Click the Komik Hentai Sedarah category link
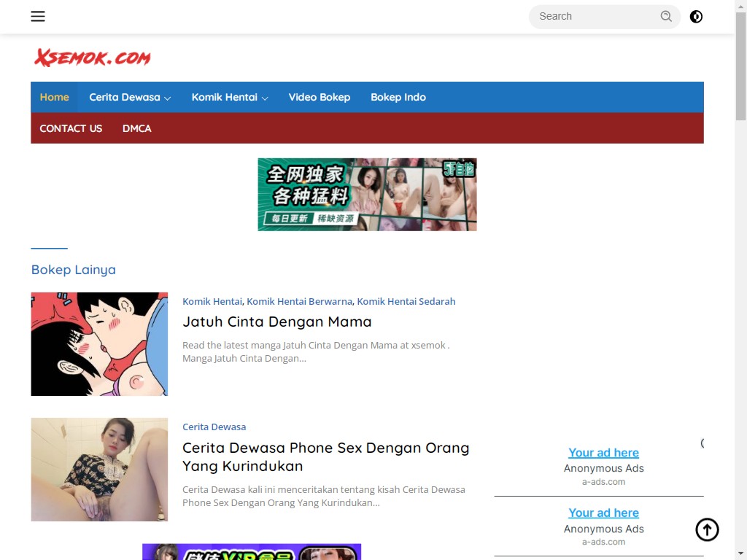The width and height of the screenshot is (747, 560). pyautogui.click(x=406, y=301)
